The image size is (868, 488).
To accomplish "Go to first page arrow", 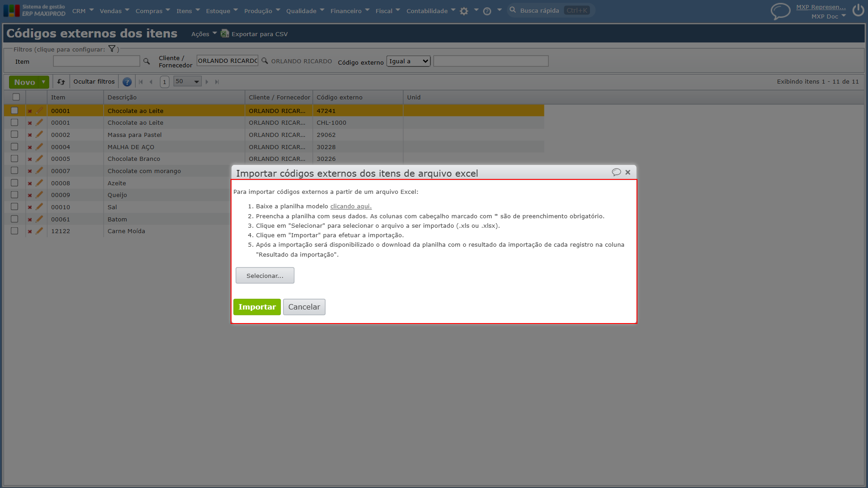I will pyautogui.click(x=141, y=82).
